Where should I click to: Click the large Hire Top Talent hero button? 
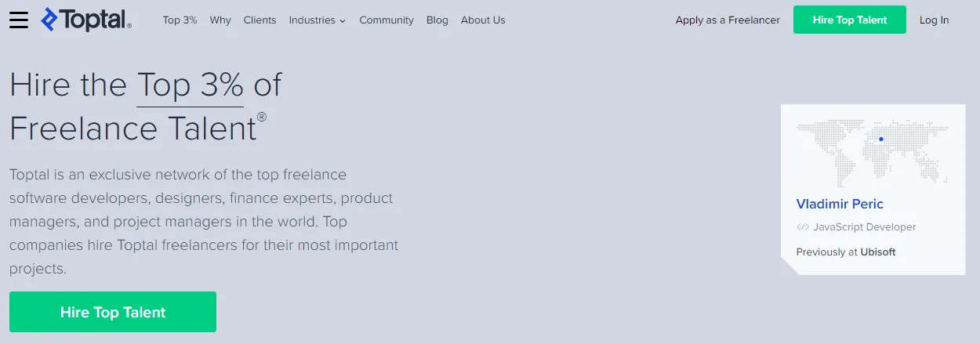pyautogui.click(x=113, y=312)
